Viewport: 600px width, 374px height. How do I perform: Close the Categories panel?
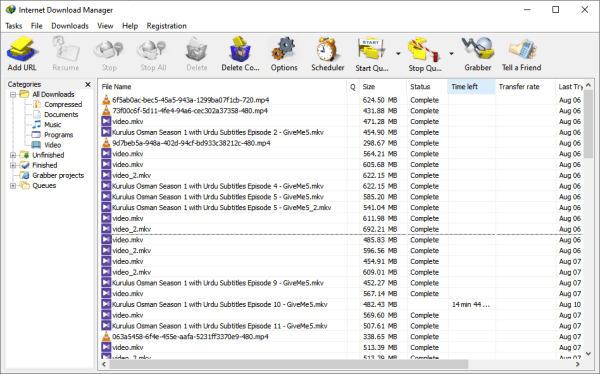tap(88, 84)
